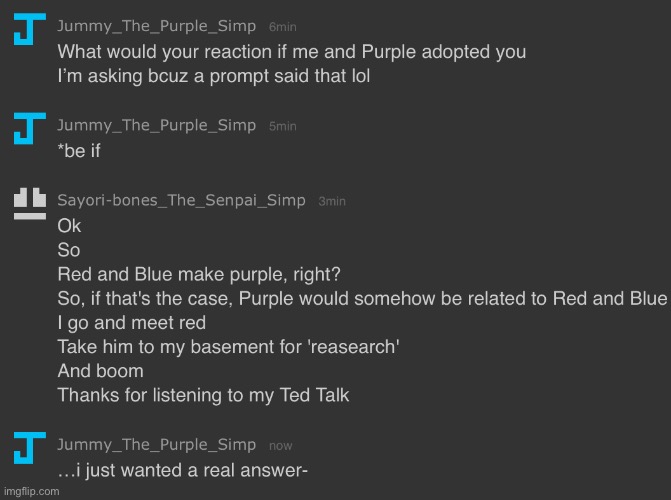This screenshot has height=500, width=671.
Task: Click Jummy's blue avatar beside '*be if'
Action: click(30, 128)
